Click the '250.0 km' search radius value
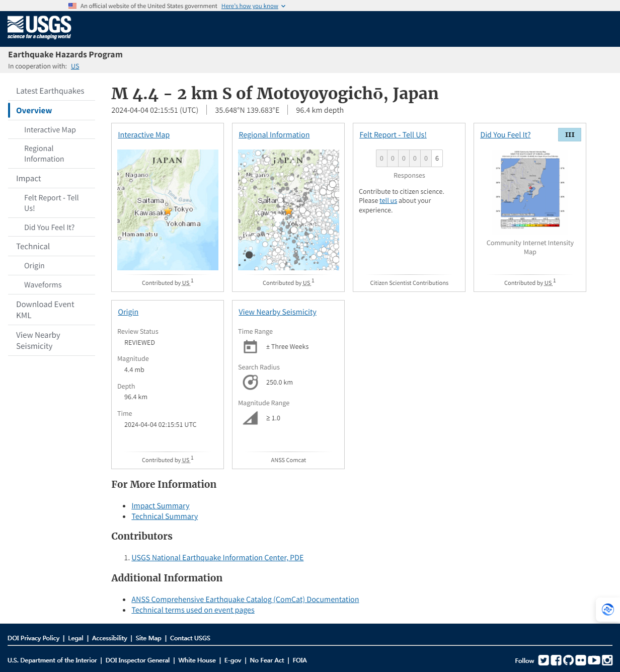The image size is (620, 672). coord(279,383)
